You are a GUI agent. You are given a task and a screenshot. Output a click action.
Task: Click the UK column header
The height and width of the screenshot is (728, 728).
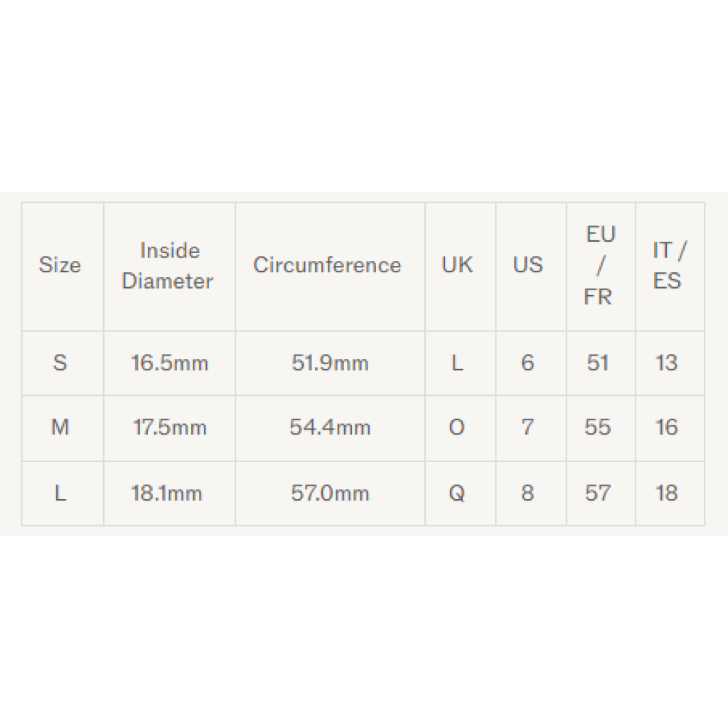pos(457,265)
